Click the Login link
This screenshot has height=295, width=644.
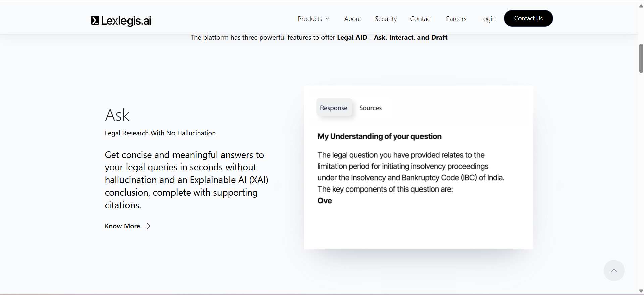click(x=488, y=19)
